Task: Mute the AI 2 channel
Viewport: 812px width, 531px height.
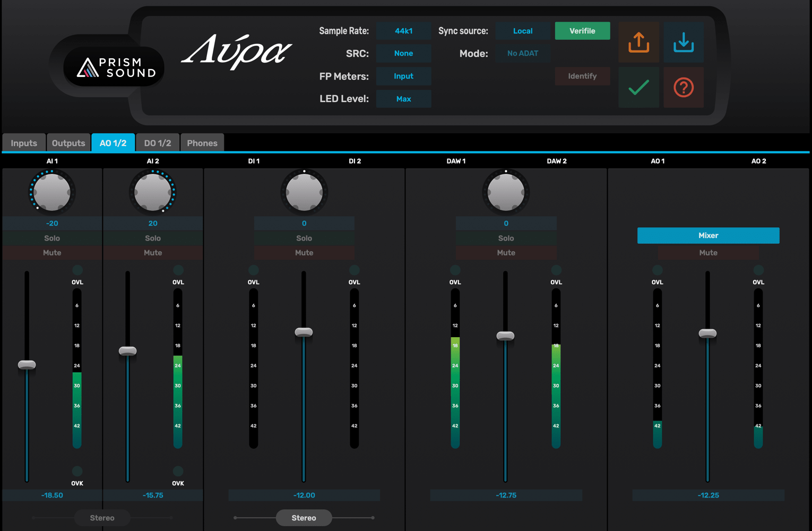Action: 153,253
